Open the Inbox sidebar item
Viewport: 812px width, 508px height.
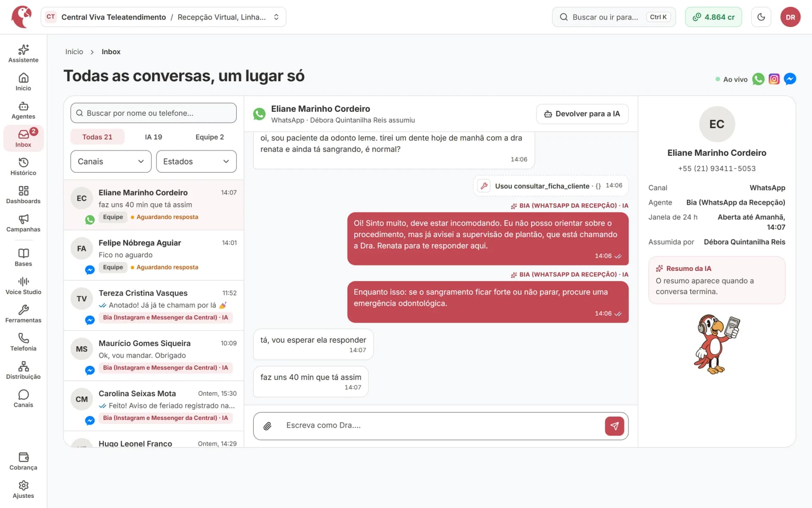[x=23, y=138]
